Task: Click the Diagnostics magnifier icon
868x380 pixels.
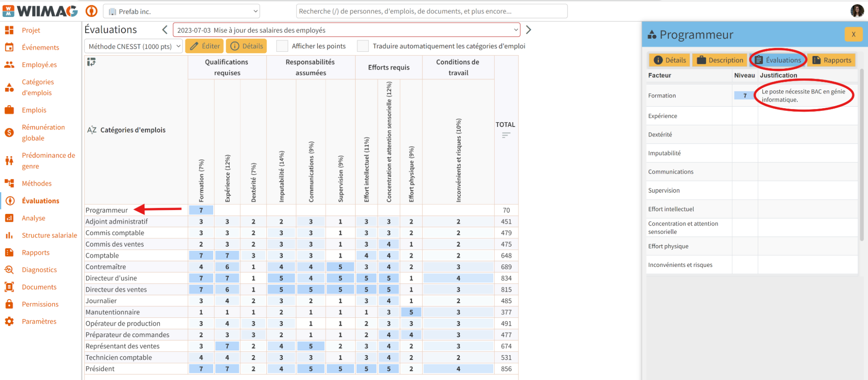Action: pyautogui.click(x=9, y=270)
